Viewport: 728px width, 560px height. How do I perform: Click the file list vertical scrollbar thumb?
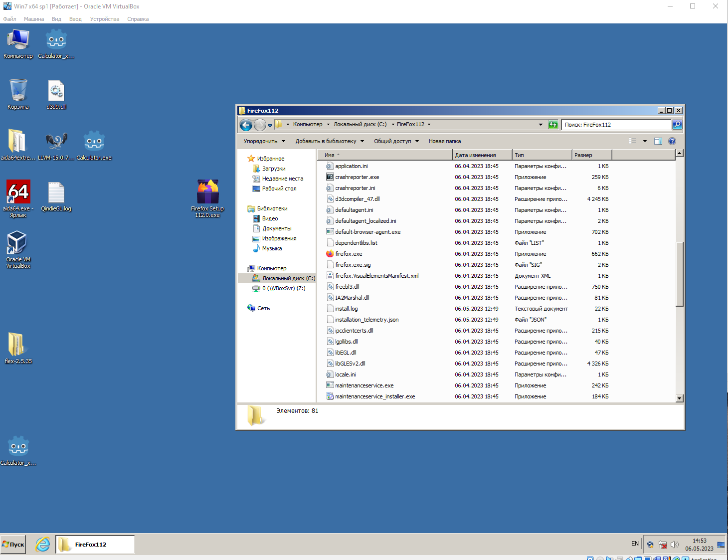679,274
